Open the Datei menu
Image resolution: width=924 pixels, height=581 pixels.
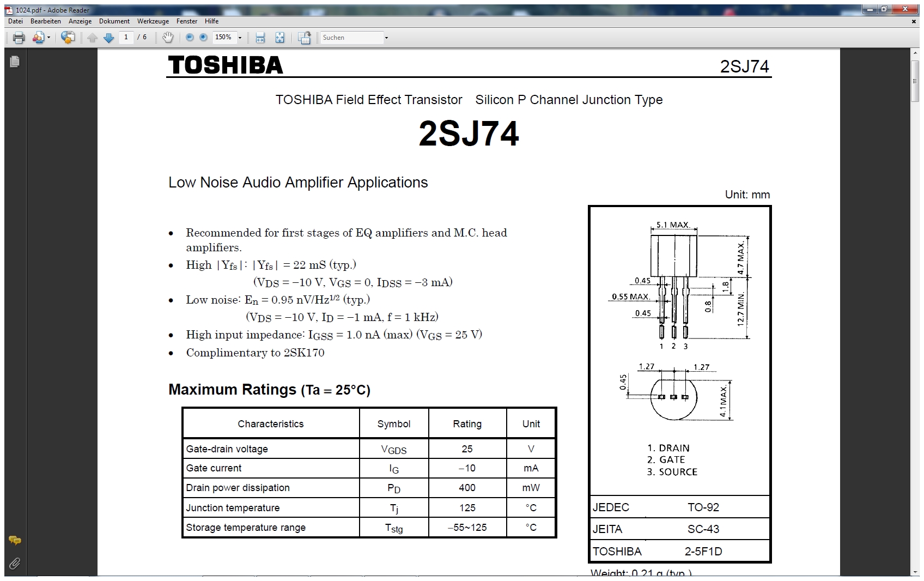(16, 21)
